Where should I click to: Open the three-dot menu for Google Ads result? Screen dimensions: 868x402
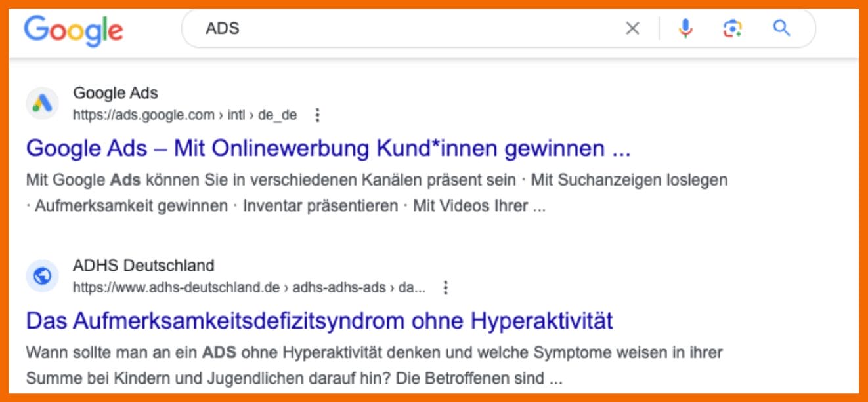(x=318, y=115)
